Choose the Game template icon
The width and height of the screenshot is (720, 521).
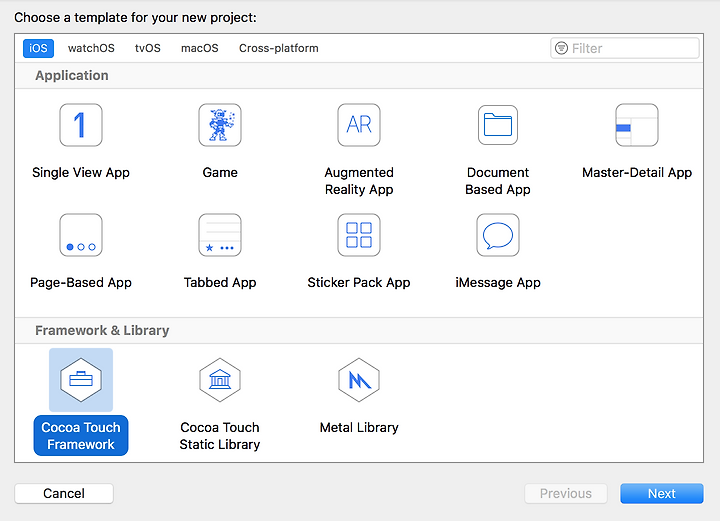pyautogui.click(x=220, y=125)
